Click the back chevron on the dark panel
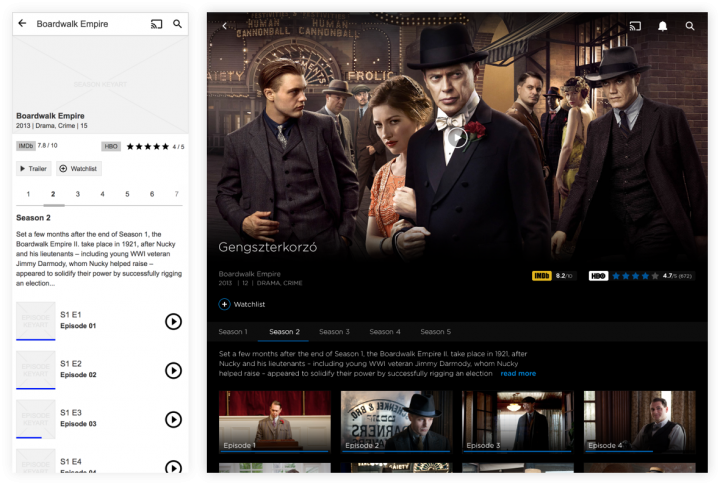This screenshot has width=720, height=485. click(224, 26)
